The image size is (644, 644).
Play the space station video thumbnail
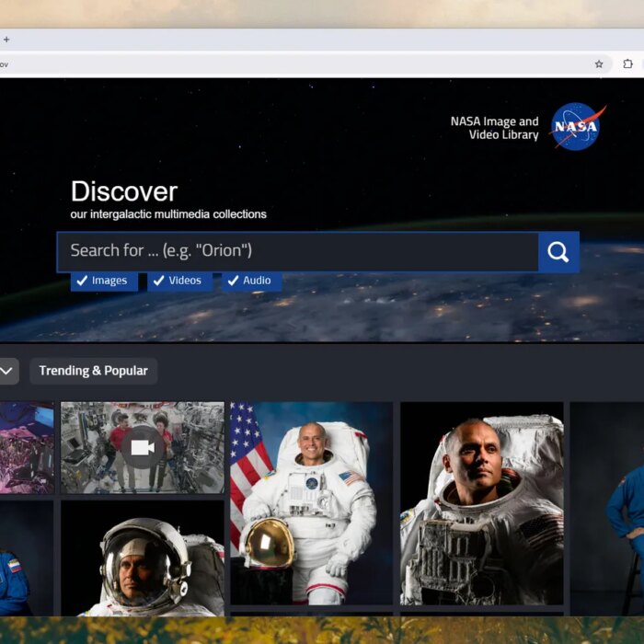tap(143, 448)
